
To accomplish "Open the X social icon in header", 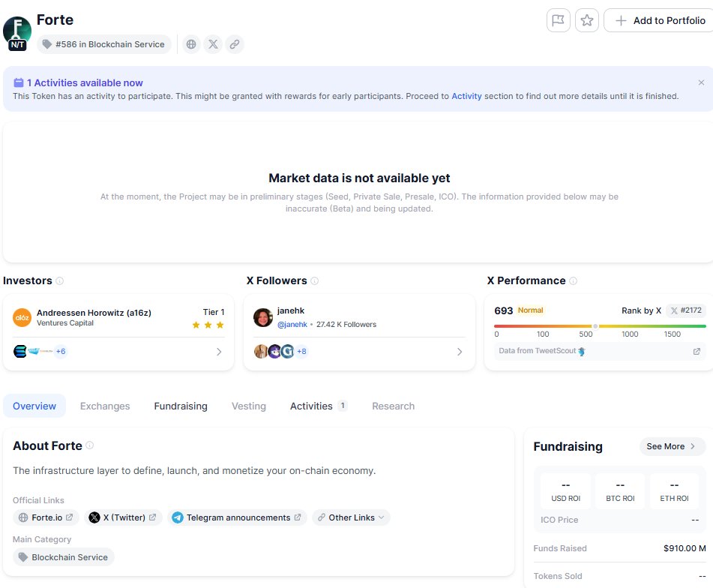I will click(213, 44).
